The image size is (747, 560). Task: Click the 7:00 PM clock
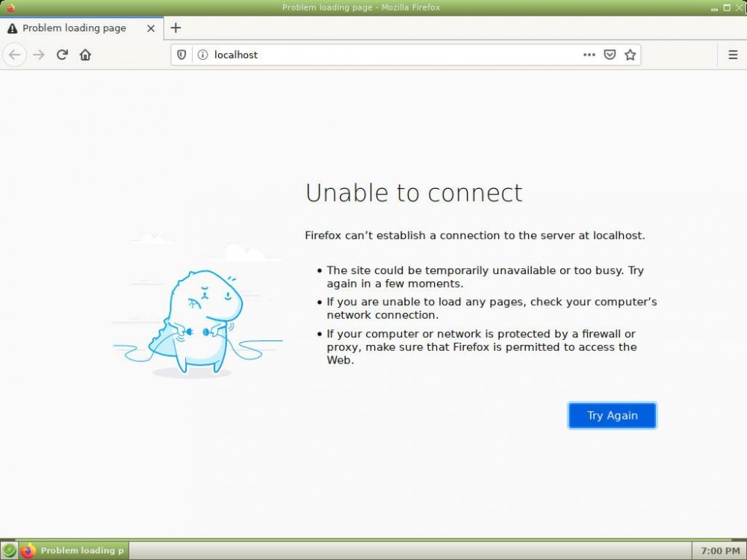720,550
